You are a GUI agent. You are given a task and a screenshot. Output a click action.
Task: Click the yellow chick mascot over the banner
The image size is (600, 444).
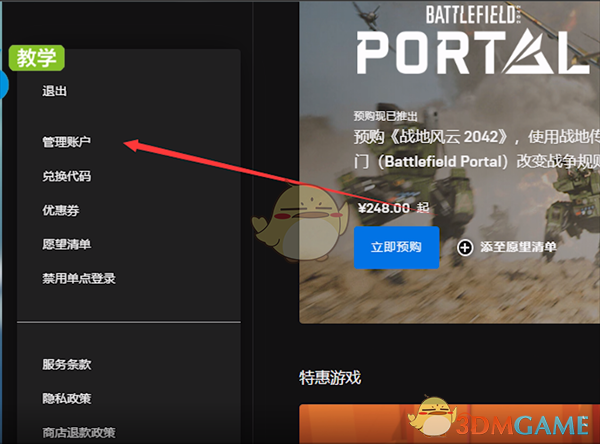301,223
